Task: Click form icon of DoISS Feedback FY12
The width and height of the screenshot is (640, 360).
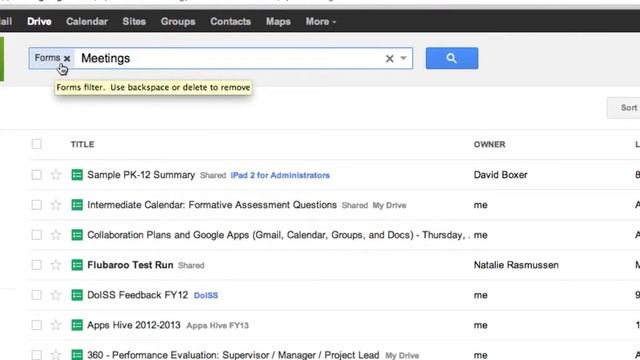Action: 77,295
